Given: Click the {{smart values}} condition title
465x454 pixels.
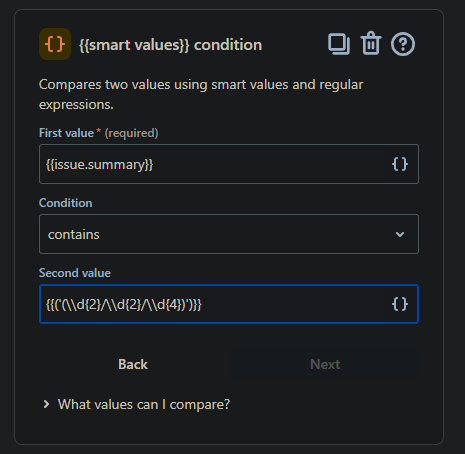Looking at the screenshot, I should click(x=171, y=45).
